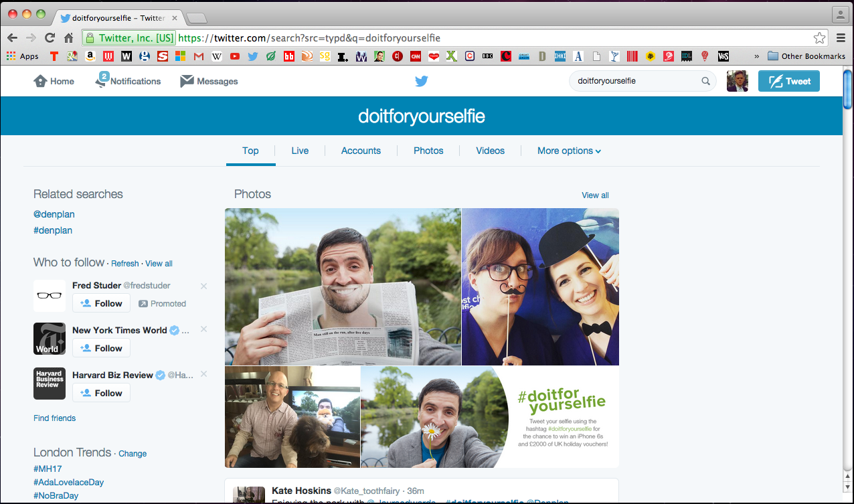View all photos link
This screenshot has height=504, width=854.
[595, 195]
